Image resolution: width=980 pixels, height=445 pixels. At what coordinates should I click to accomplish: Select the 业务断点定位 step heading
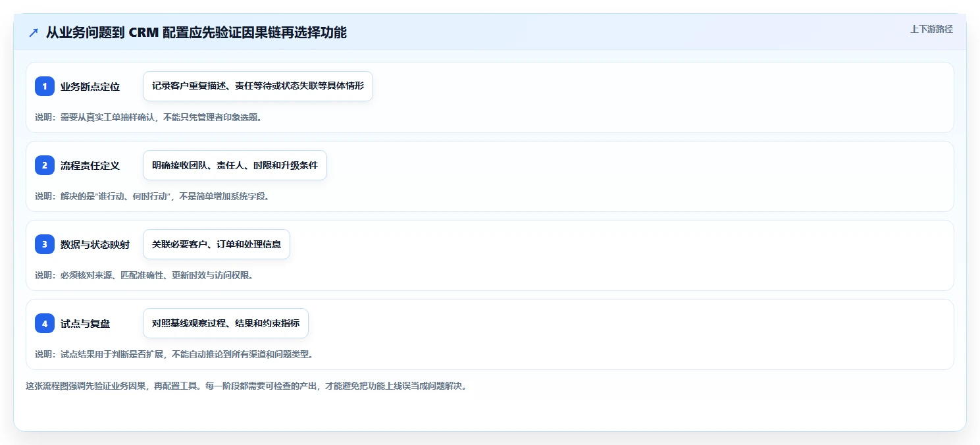tap(90, 86)
